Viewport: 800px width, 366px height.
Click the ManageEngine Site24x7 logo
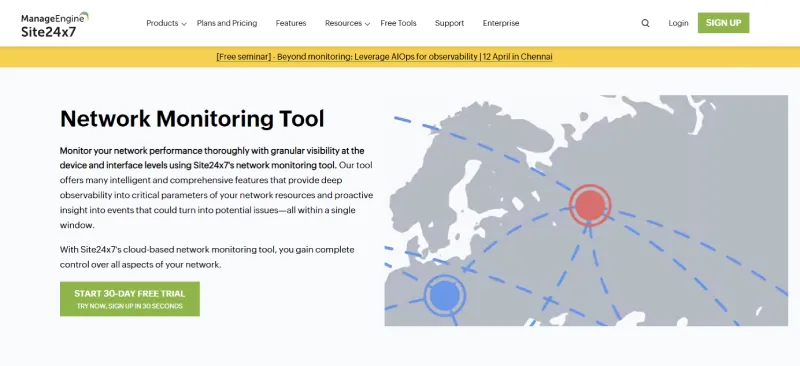55,25
